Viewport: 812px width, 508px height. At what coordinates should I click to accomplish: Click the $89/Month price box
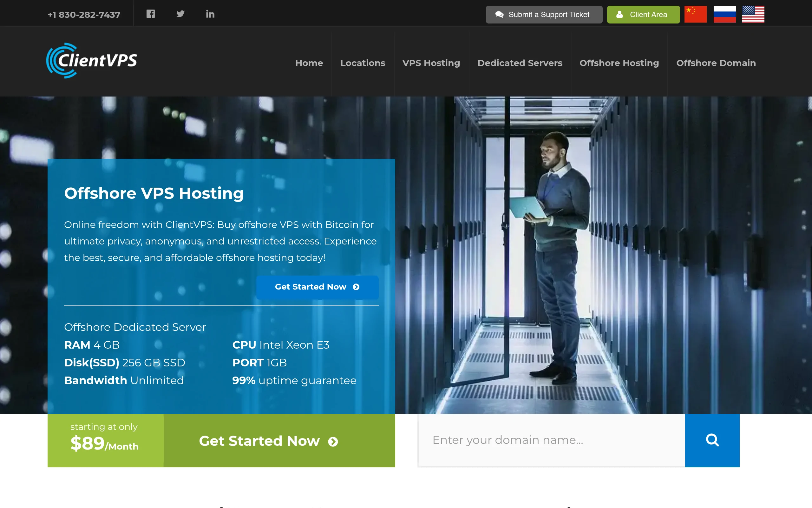(105, 440)
